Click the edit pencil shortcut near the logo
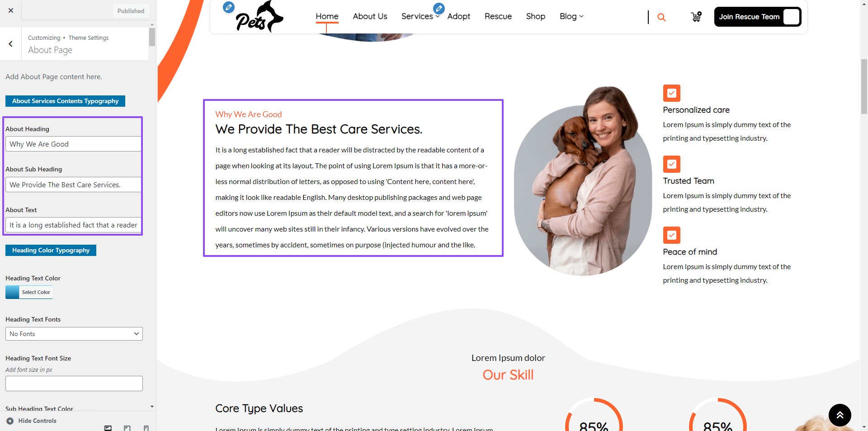Image resolution: width=868 pixels, height=431 pixels. click(229, 7)
